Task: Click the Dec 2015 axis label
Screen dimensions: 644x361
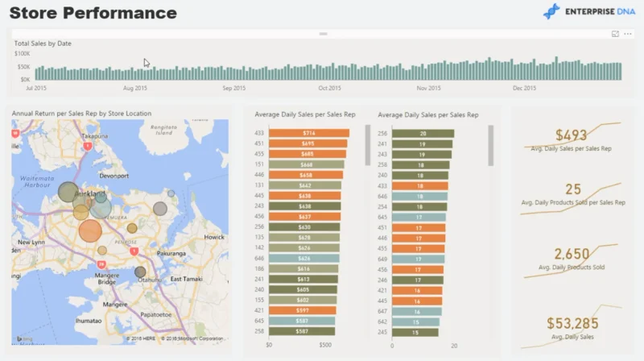Action: pyautogui.click(x=525, y=88)
